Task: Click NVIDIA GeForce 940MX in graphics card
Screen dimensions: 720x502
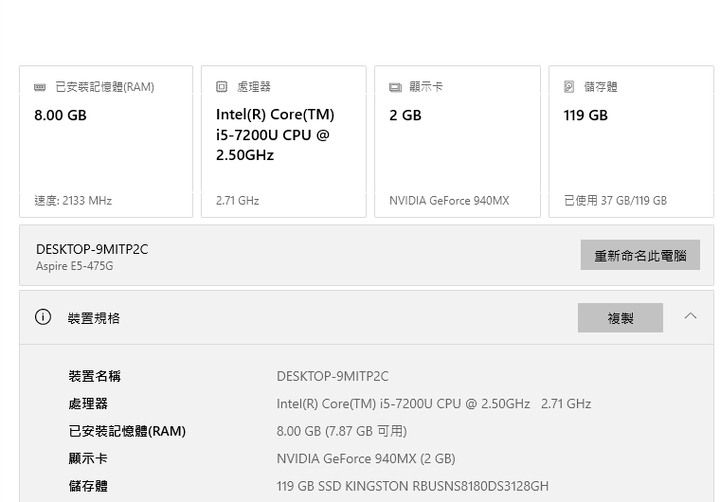Action: (x=449, y=201)
